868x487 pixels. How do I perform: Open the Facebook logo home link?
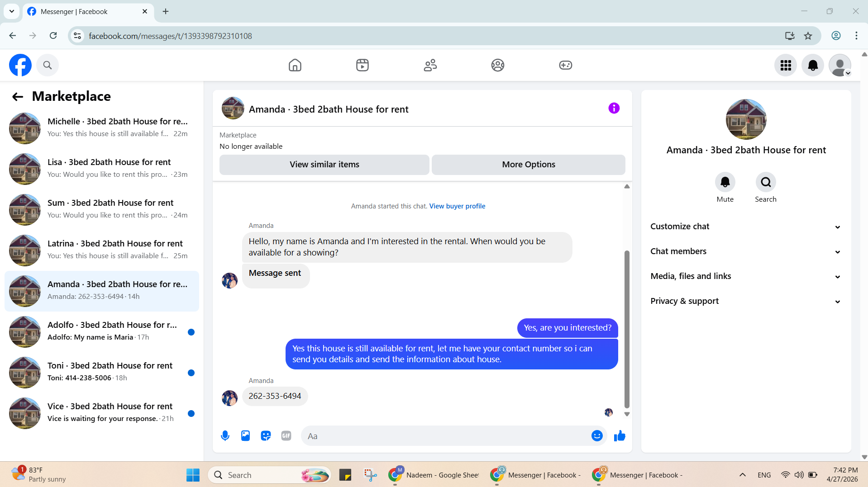click(x=20, y=65)
